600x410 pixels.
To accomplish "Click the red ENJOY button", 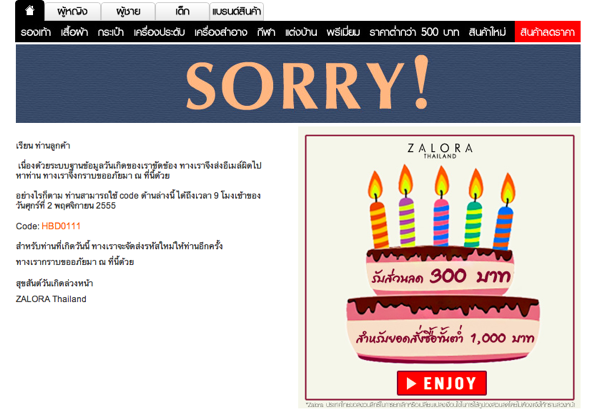I will click(442, 383).
